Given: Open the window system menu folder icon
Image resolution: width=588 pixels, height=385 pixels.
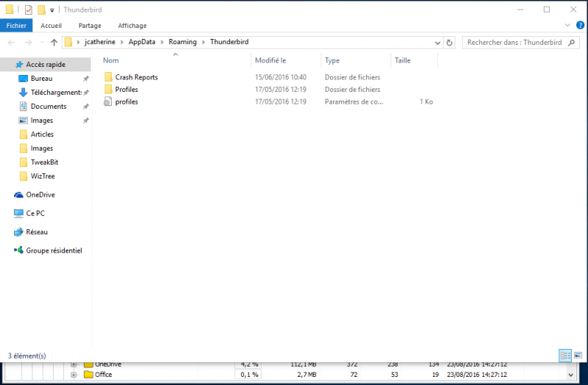Looking at the screenshot, I should pos(10,10).
